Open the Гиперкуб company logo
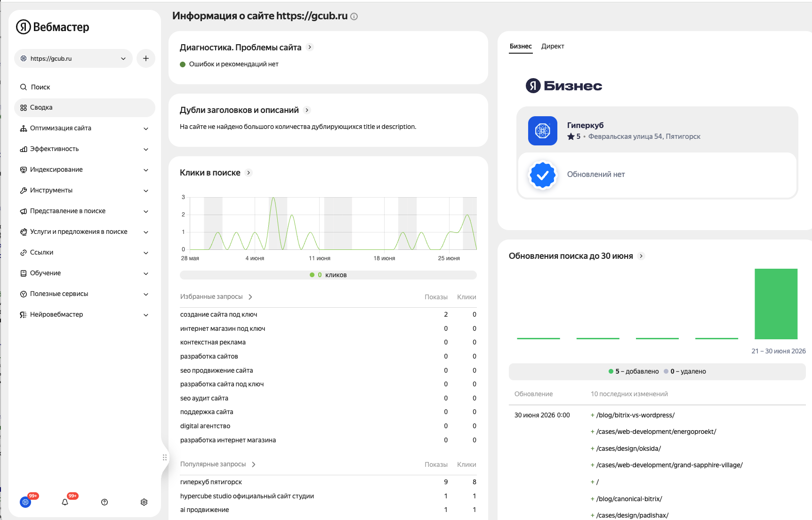This screenshot has width=812, height=520. 543,131
